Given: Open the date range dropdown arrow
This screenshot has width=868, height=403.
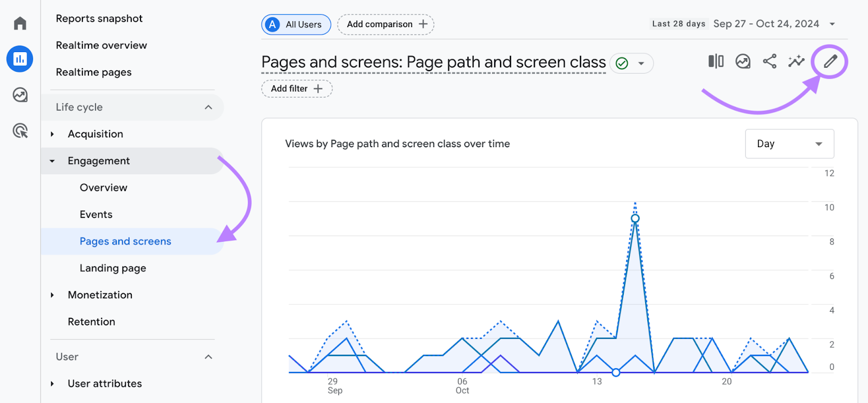Looking at the screenshot, I should [x=832, y=24].
